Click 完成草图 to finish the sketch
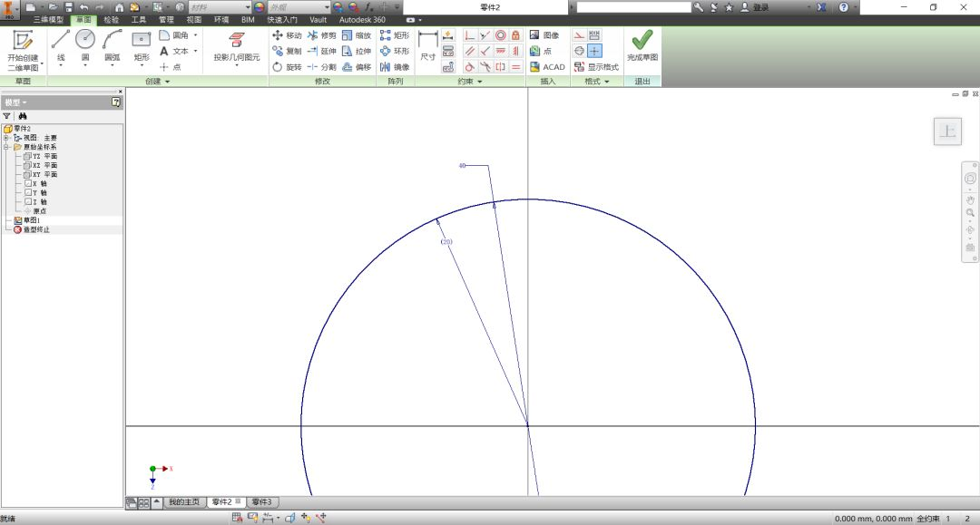The height and width of the screenshot is (525, 980). point(642,46)
